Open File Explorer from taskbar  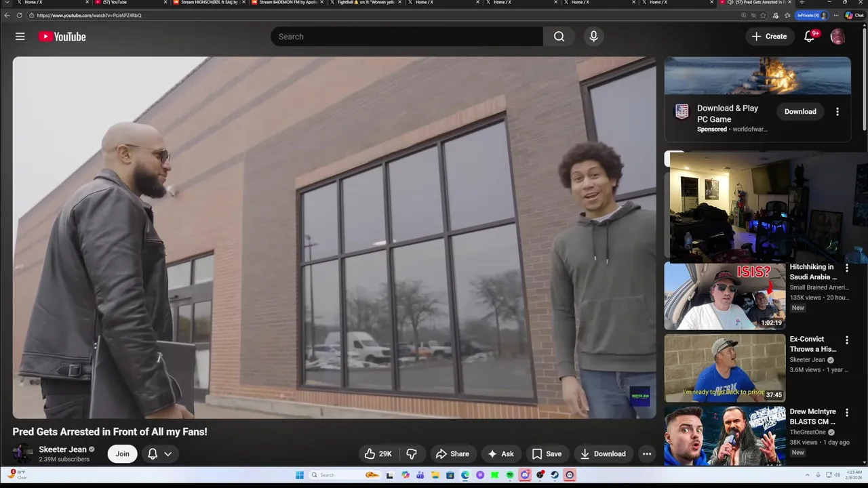tap(435, 475)
